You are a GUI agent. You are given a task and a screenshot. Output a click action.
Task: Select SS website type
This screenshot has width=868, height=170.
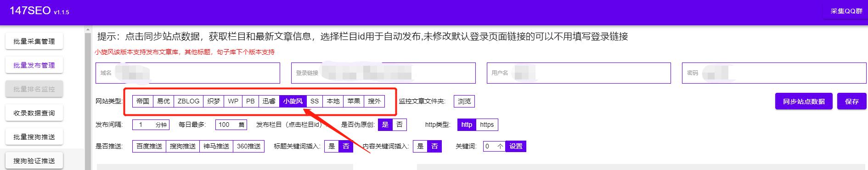315,101
